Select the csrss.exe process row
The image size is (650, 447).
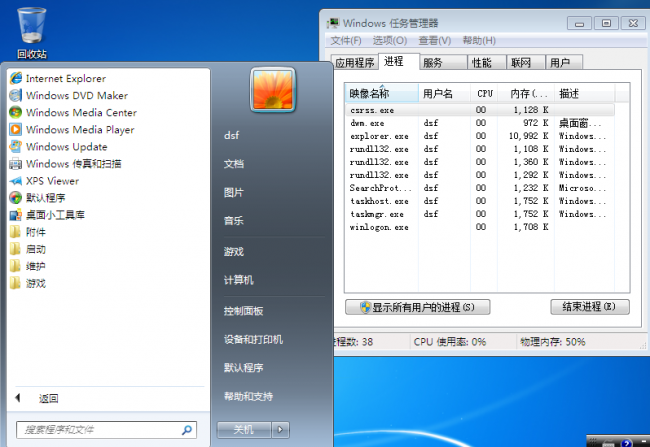pyautogui.click(x=480, y=110)
